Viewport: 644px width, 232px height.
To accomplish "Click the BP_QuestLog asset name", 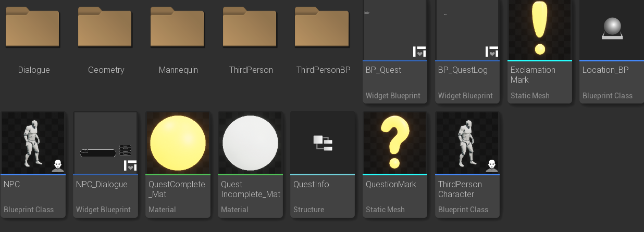I will (x=463, y=70).
